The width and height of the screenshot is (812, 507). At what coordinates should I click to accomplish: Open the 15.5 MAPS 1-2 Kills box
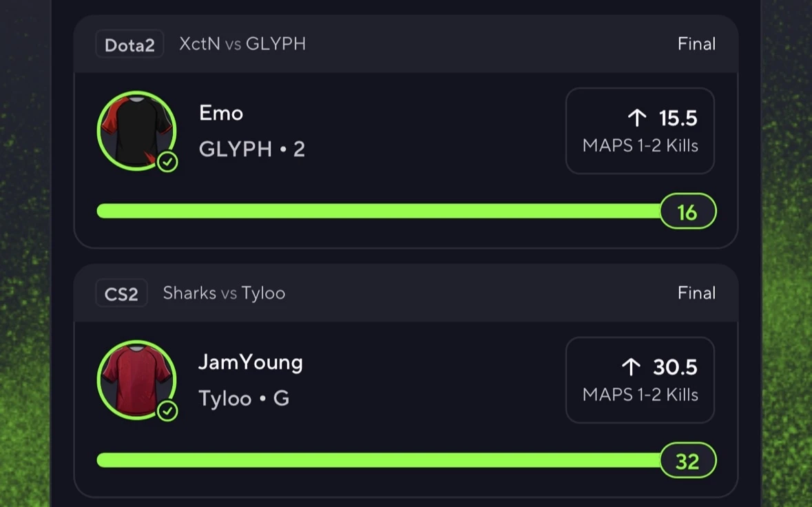[640, 131]
